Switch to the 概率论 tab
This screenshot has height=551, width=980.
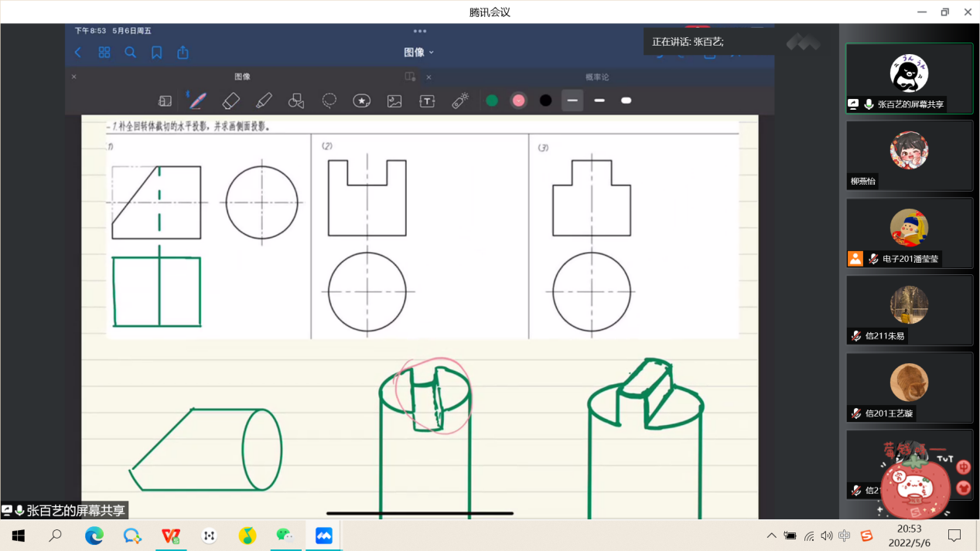pyautogui.click(x=597, y=77)
